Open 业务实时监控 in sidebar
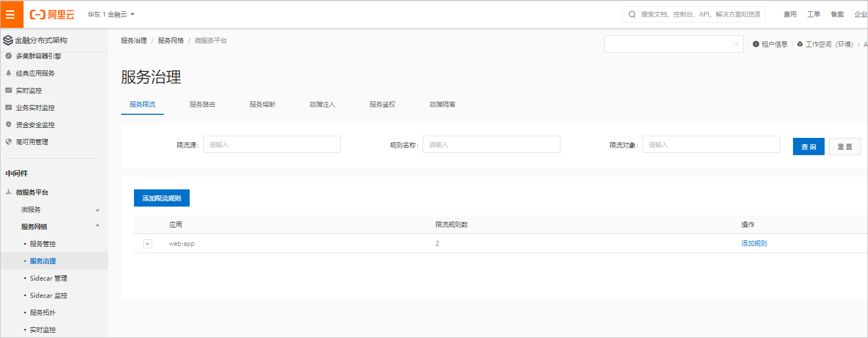Viewport: 868px width, 338px height. [x=35, y=108]
